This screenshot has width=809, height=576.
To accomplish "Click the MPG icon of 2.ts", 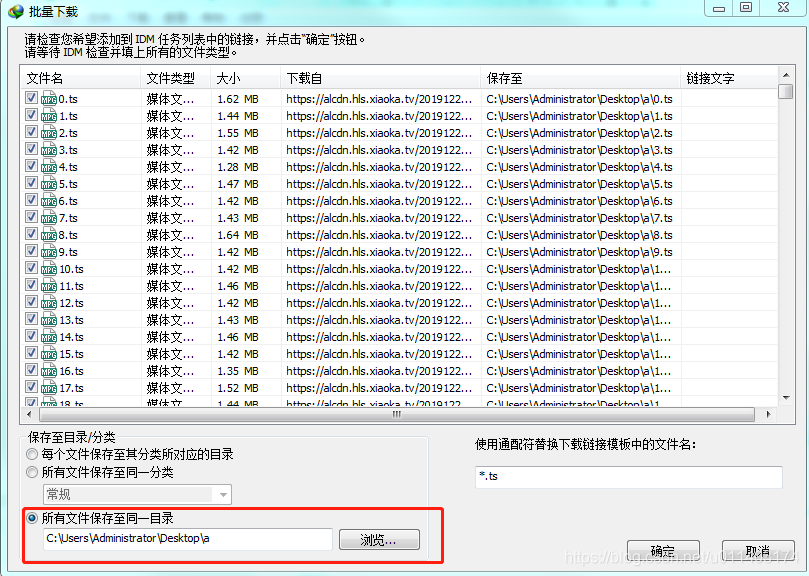I will [x=49, y=133].
